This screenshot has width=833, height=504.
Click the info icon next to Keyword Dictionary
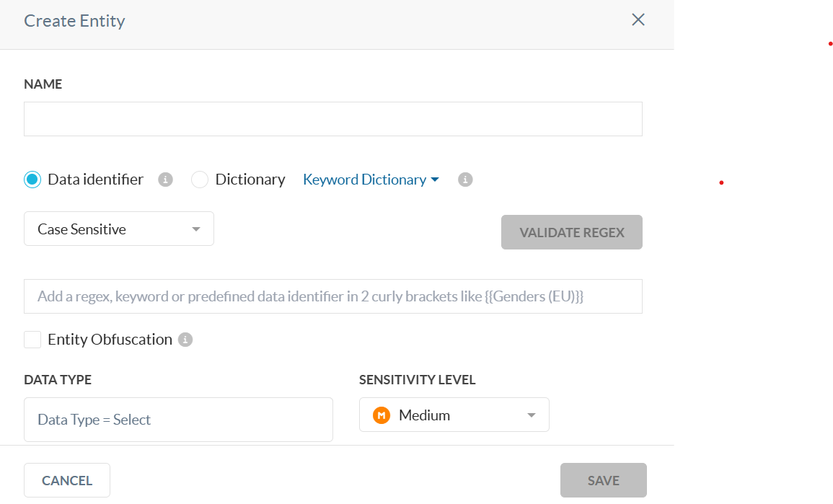point(465,180)
